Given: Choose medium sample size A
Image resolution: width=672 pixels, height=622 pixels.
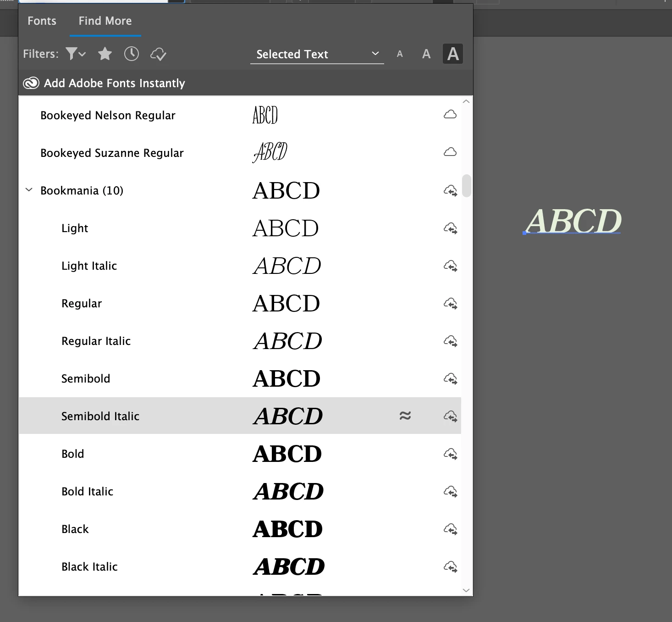Looking at the screenshot, I should tap(426, 54).
